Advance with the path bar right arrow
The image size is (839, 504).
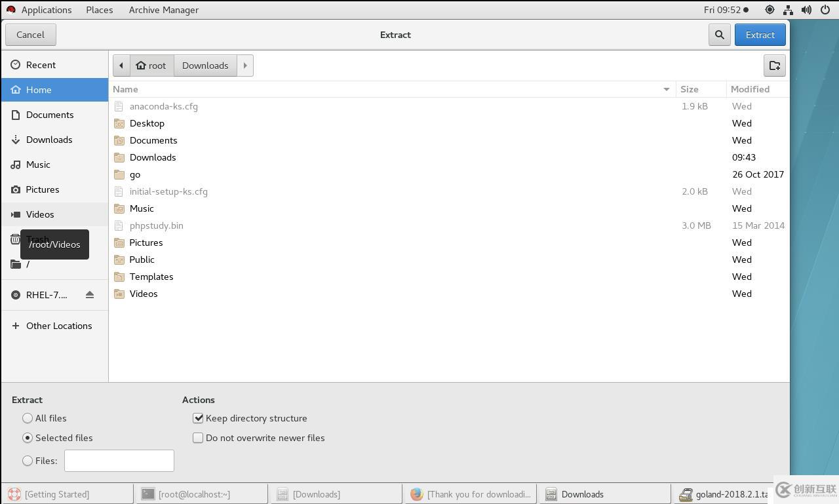click(245, 66)
